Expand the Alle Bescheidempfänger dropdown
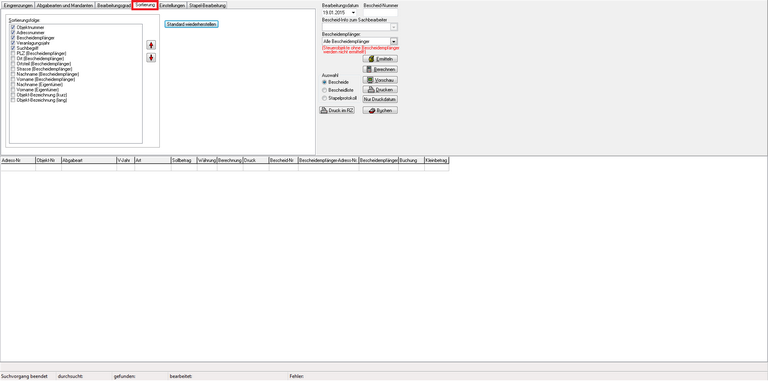 point(394,42)
